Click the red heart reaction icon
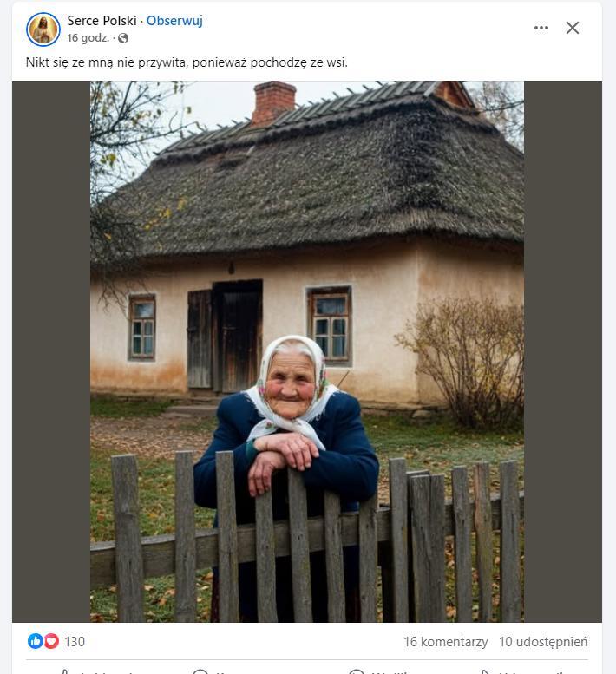This screenshot has height=674, width=616. 51,641
